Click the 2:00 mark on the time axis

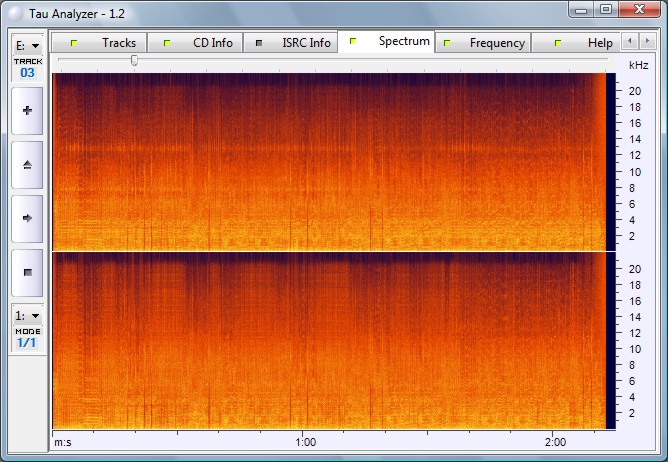click(x=556, y=442)
